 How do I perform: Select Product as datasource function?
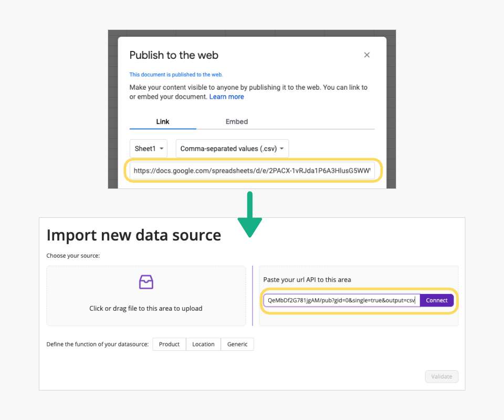point(169,344)
